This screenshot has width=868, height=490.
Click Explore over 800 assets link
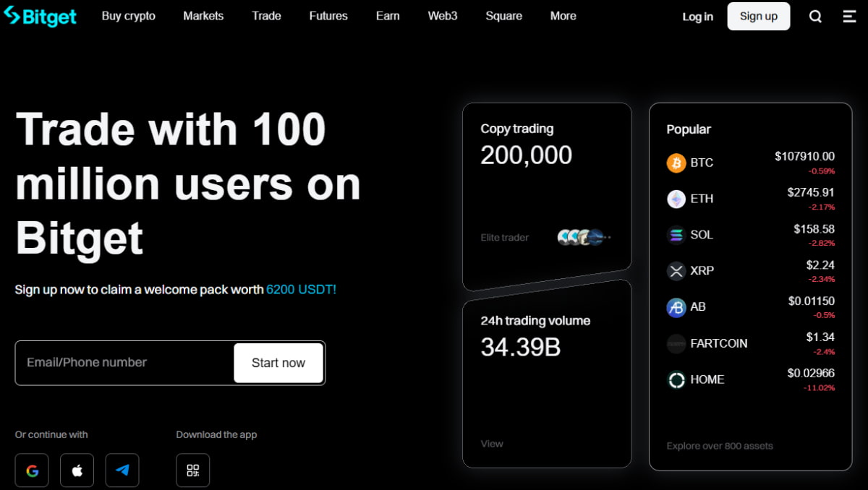pos(720,446)
